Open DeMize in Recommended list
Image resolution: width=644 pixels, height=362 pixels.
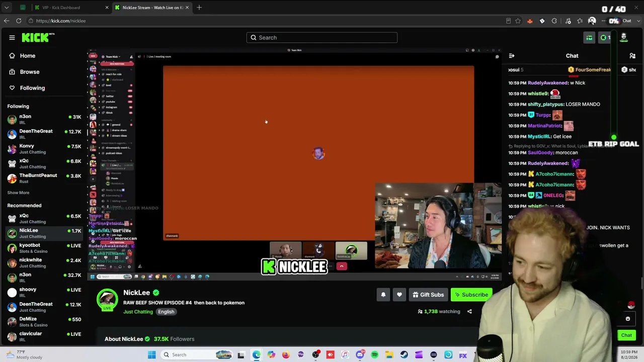[44, 322]
